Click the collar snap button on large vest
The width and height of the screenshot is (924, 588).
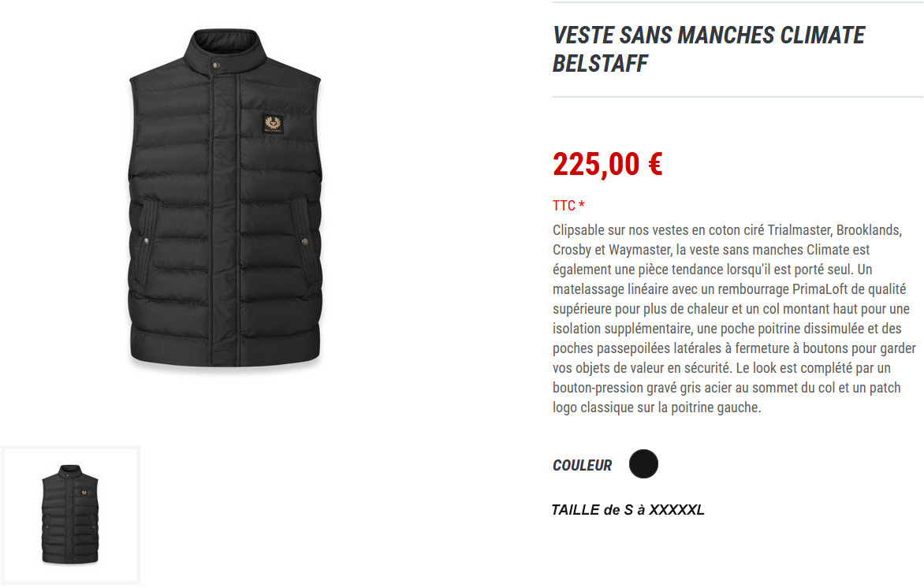[x=216, y=65]
